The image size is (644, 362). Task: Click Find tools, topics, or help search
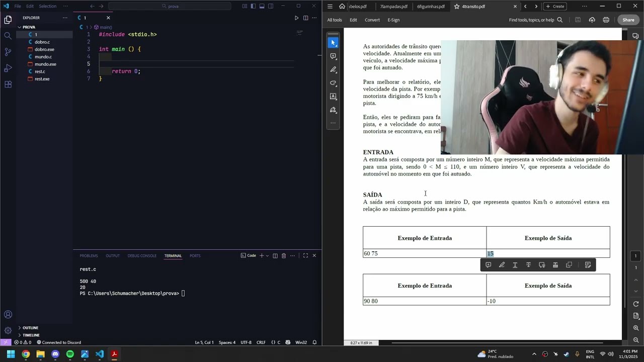click(x=535, y=20)
